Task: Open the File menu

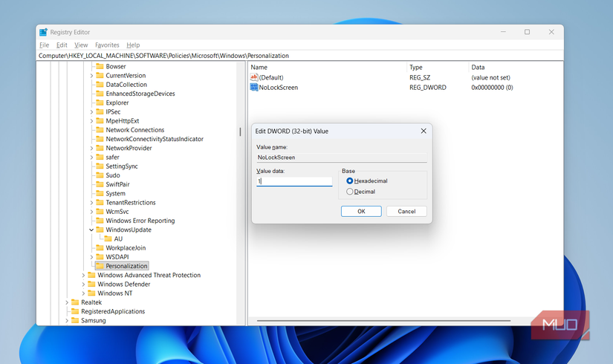Action: pos(44,45)
